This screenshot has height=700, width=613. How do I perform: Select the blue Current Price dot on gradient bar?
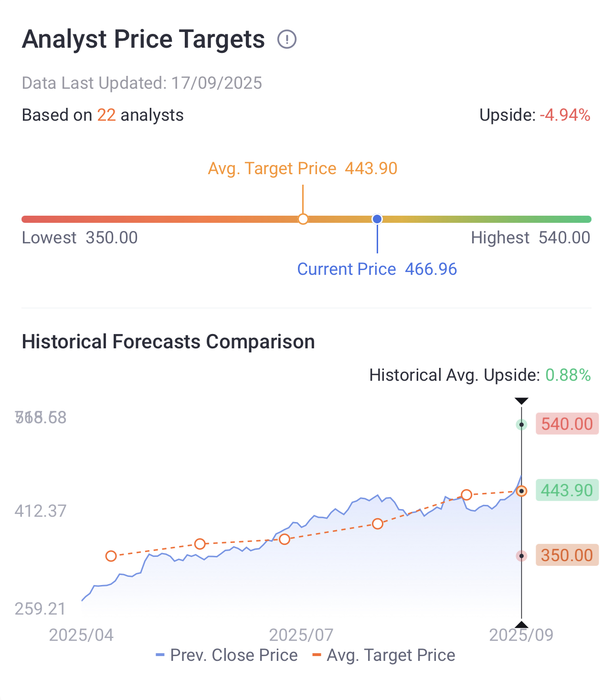click(377, 219)
